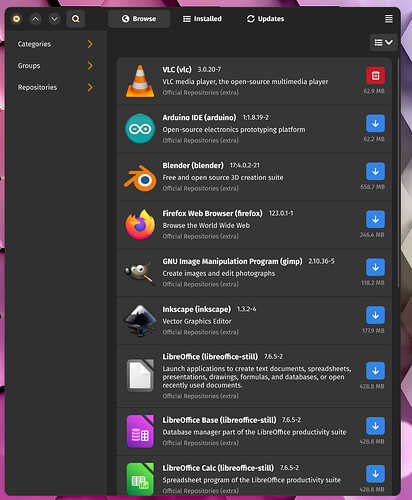Open the VLC (vlc) package title
412x500 pixels.
click(177, 69)
